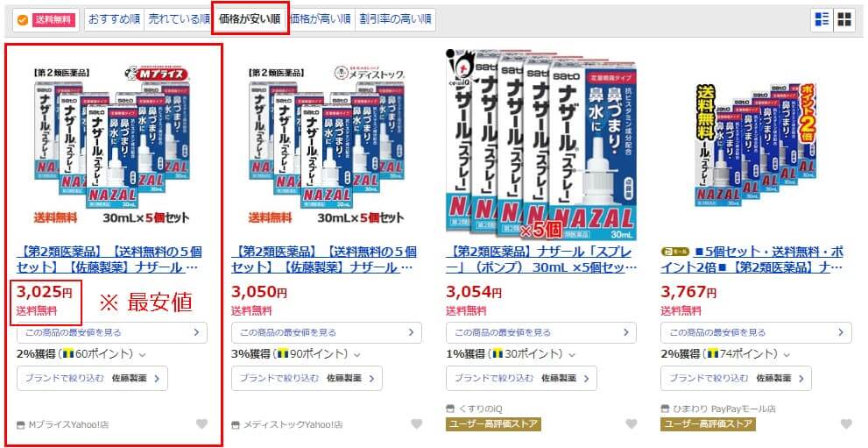This screenshot has height=448, width=868.
Task: Switch to grid view layout icon
Action: (844, 20)
